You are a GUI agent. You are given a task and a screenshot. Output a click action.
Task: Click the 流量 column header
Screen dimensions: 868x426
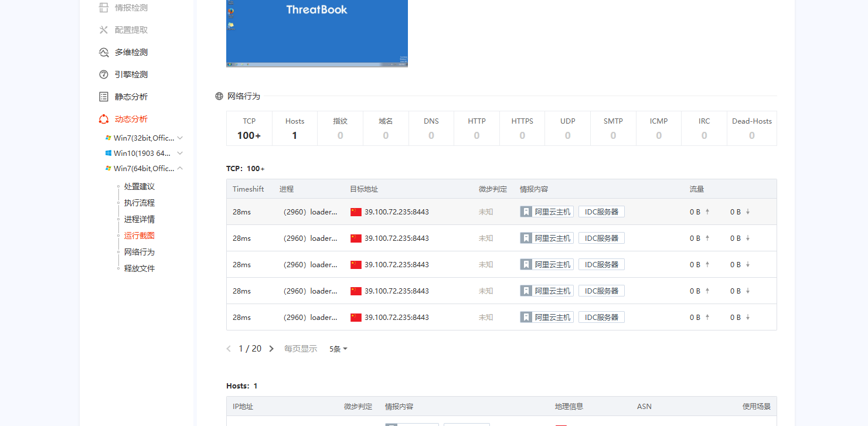[x=697, y=189]
